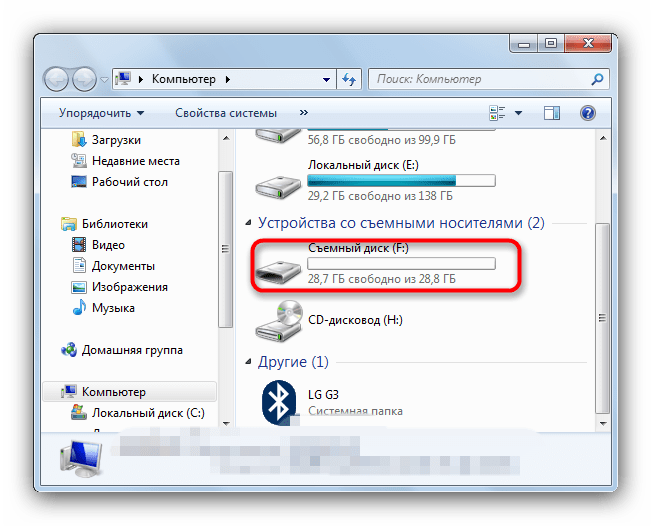
Task: Open Недавние места in navigation pane
Action: (x=136, y=161)
